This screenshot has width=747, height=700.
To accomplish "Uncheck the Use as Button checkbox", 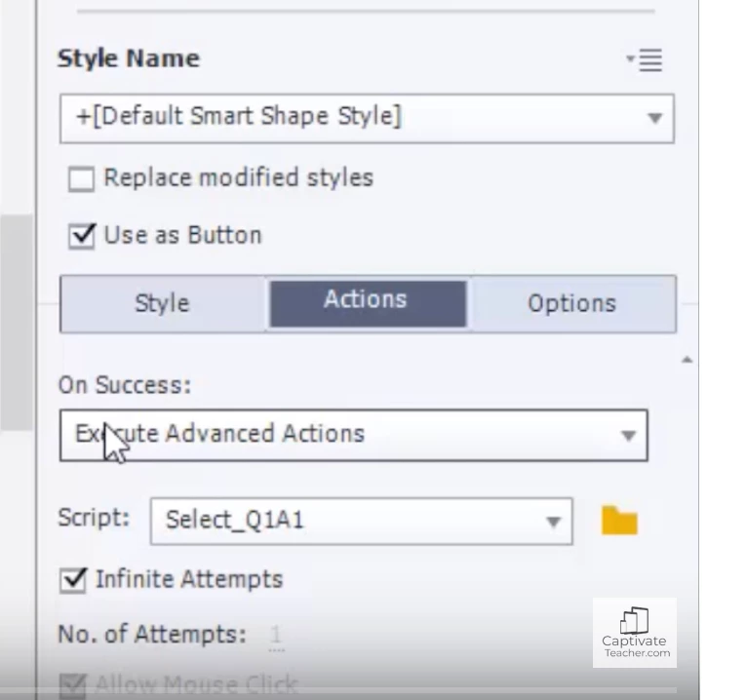I will 82,236.
